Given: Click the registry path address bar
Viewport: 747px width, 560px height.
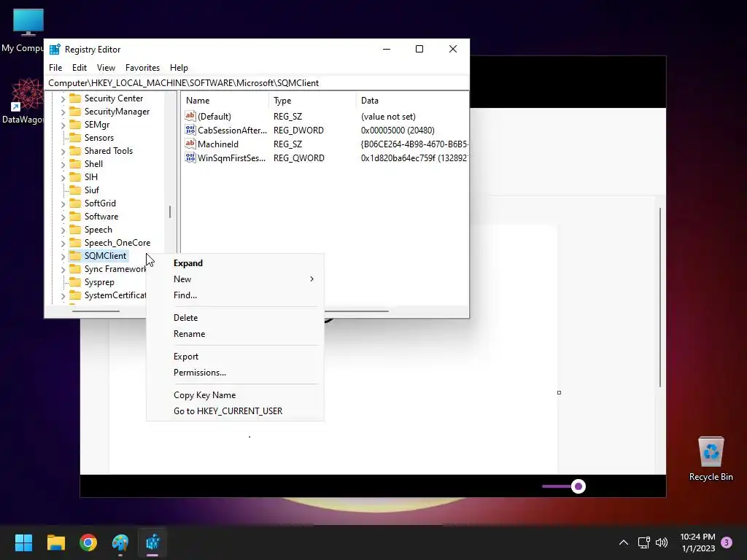Looking at the screenshot, I should pyautogui.click(x=256, y=83).
